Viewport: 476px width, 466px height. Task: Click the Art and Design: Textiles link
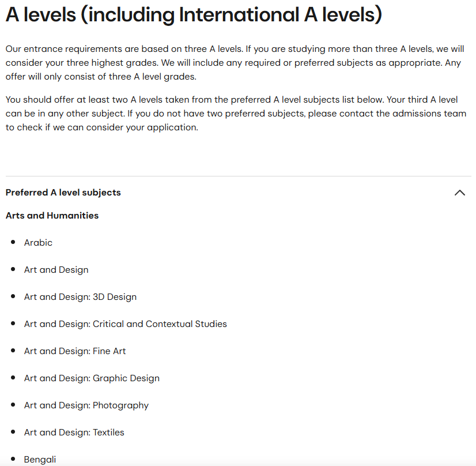point(74,432)
